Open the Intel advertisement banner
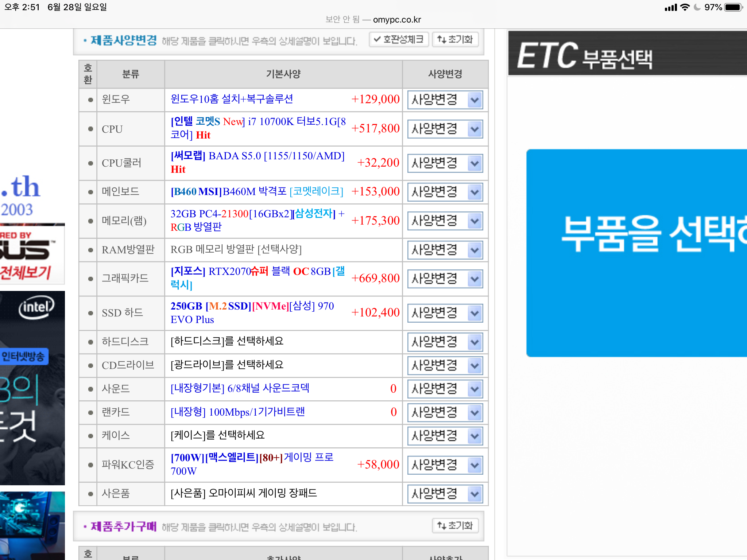The height and width of the screenshot is (560, 747). (32, 388)
